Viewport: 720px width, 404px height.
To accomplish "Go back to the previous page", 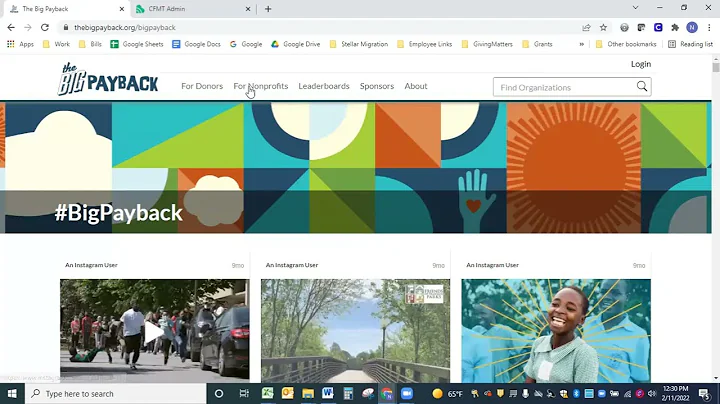I will point(11,28).
